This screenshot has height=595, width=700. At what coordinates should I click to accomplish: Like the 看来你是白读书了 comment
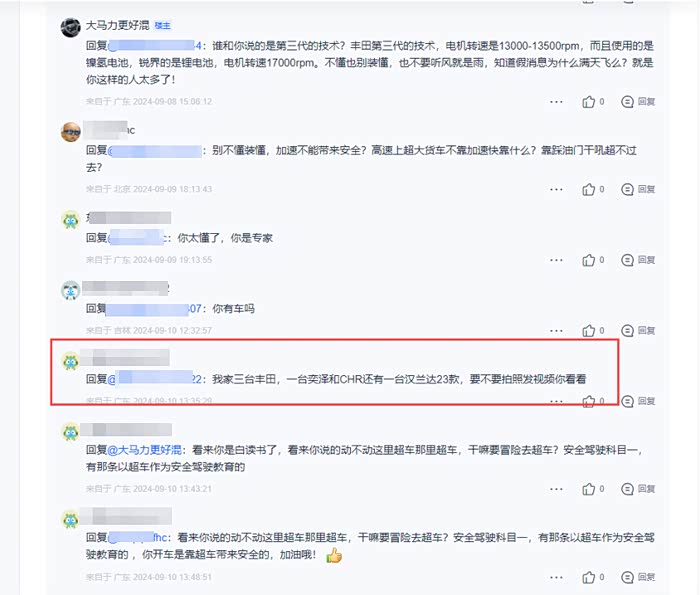[x=593, y=489]
